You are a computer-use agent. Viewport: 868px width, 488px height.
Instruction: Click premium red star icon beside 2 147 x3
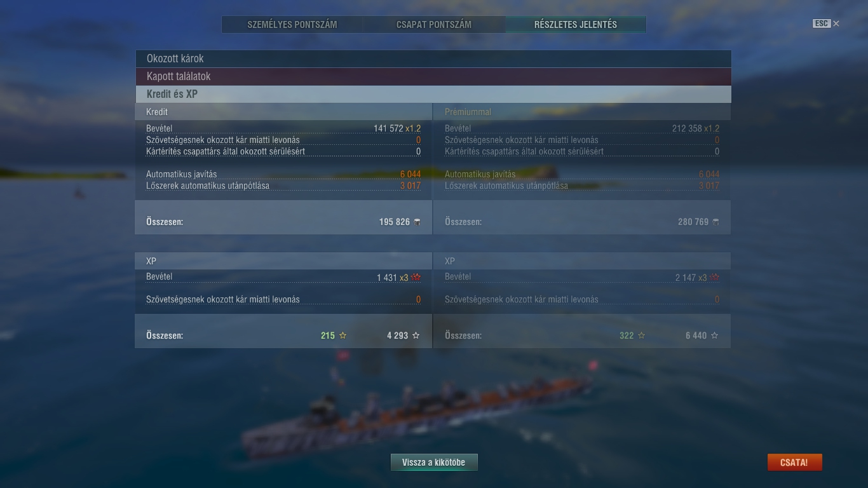[715, 278]
